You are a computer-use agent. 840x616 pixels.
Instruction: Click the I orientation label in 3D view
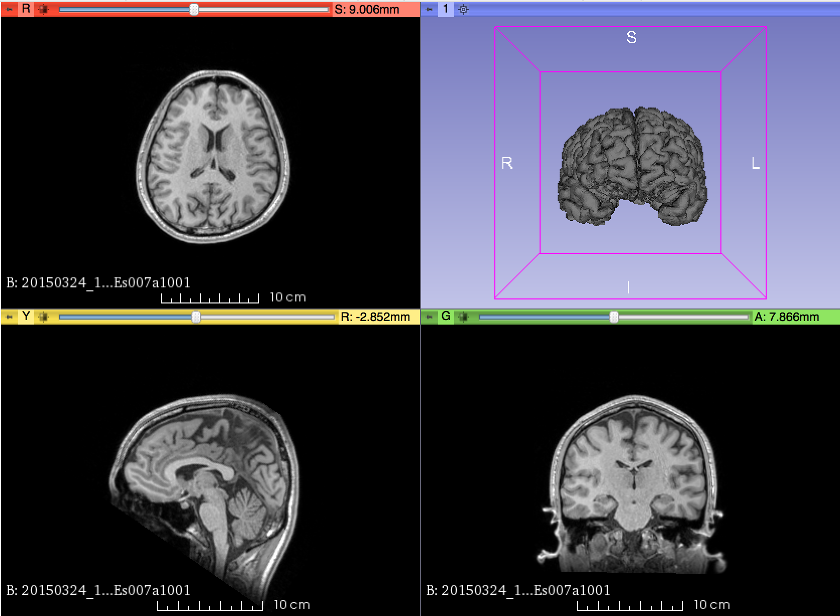click(628, 287)
